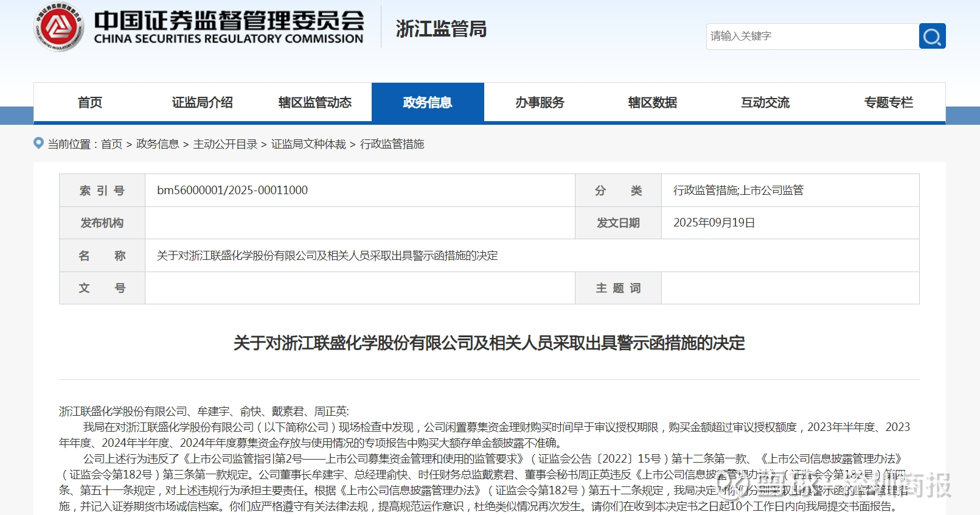Click the 发布机构 table label
This screenshot has width=980, height=515.
click(102, 223)
